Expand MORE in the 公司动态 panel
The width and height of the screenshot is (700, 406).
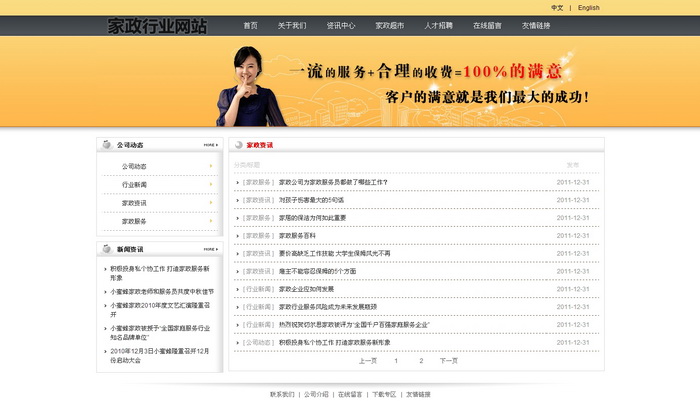pos(210,145)
